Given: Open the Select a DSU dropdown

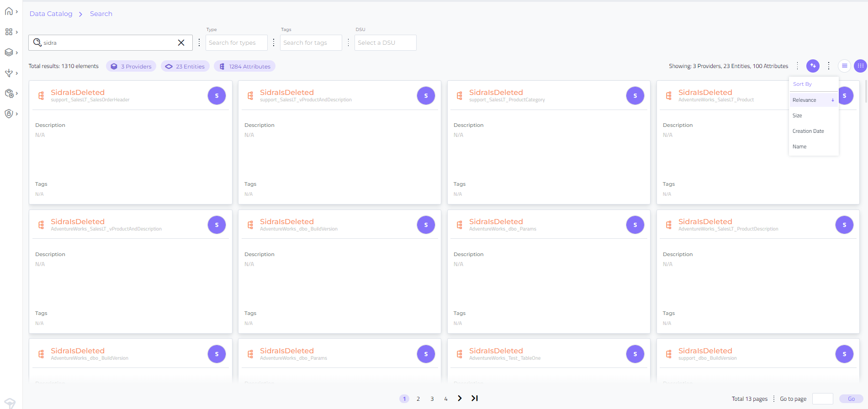Looking at the screenshot, I should click(385, 42).
